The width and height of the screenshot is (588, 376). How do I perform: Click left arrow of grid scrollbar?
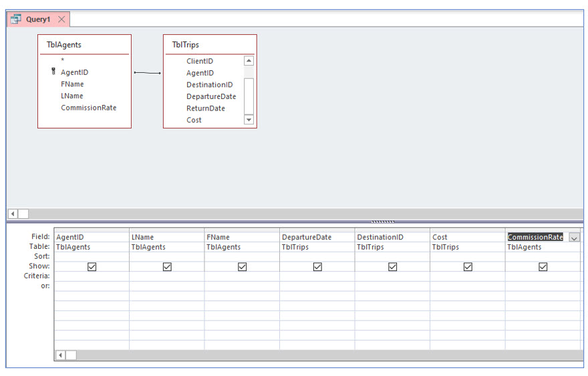[60, 355]
